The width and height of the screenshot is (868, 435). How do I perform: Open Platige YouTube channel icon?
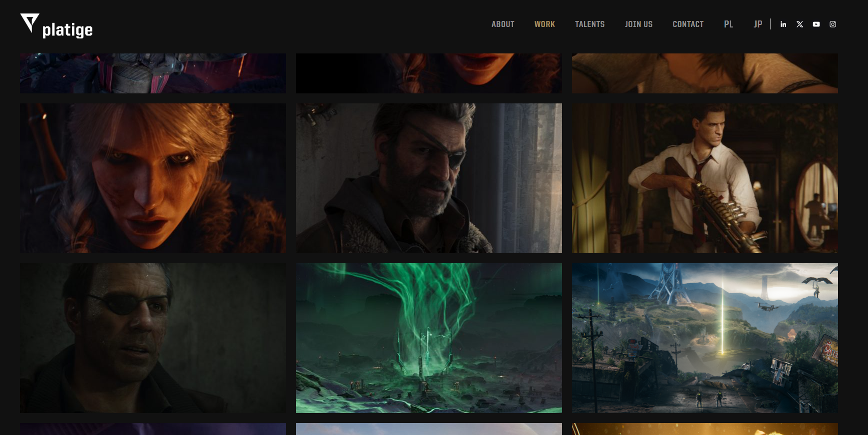[x=816, y=24]
